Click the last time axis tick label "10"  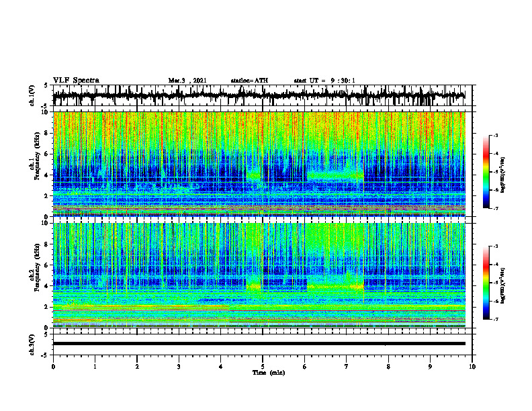click(x=472, y=367)
